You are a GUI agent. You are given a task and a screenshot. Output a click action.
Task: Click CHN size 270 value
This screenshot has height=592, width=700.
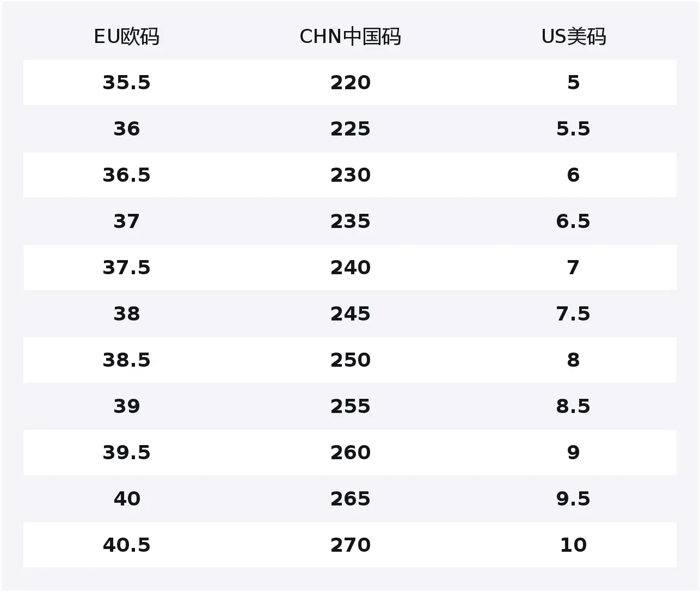pyautogui.click(x=350, y=545)
